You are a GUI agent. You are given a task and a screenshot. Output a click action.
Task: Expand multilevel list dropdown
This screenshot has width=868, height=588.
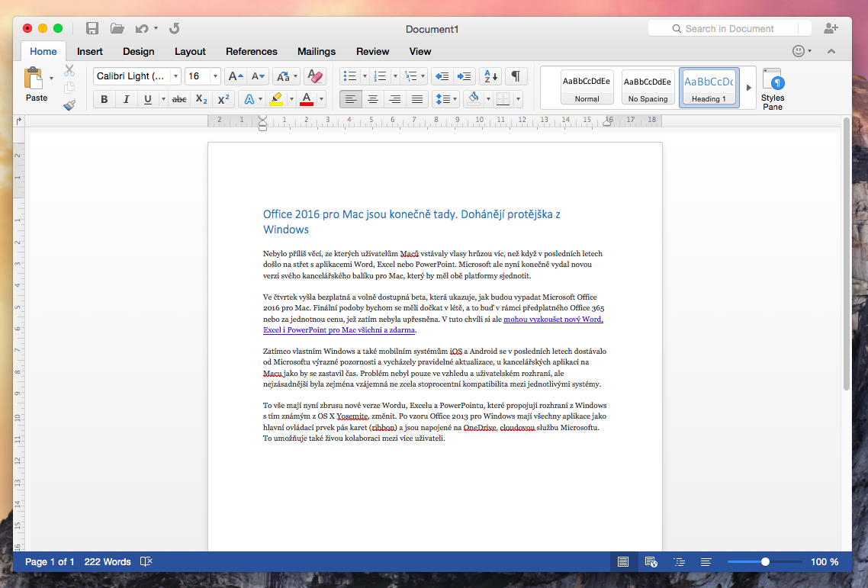423,76
